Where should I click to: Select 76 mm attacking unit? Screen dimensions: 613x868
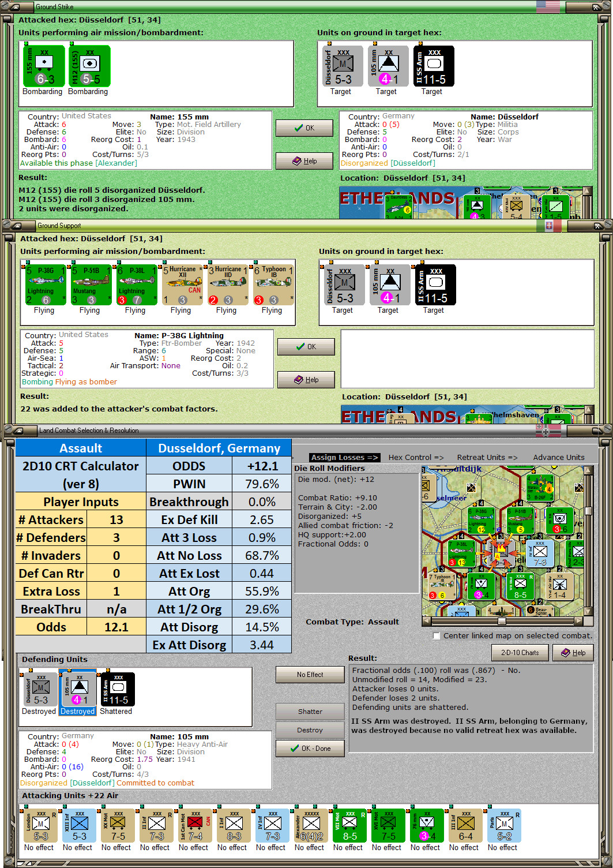pos(426,826)
